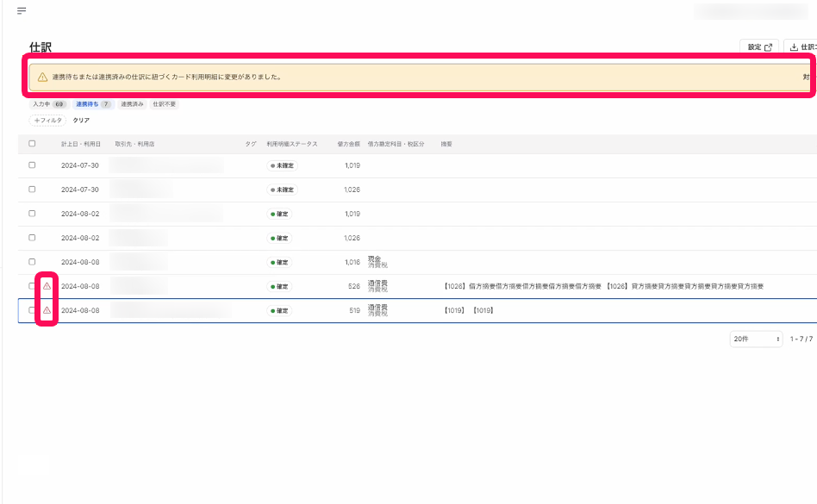
Task: Click the amount 528
Action: [354, 286]
